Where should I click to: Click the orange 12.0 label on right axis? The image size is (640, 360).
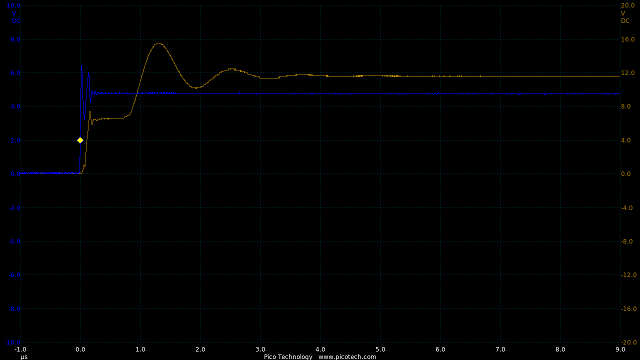click(627, 73)
